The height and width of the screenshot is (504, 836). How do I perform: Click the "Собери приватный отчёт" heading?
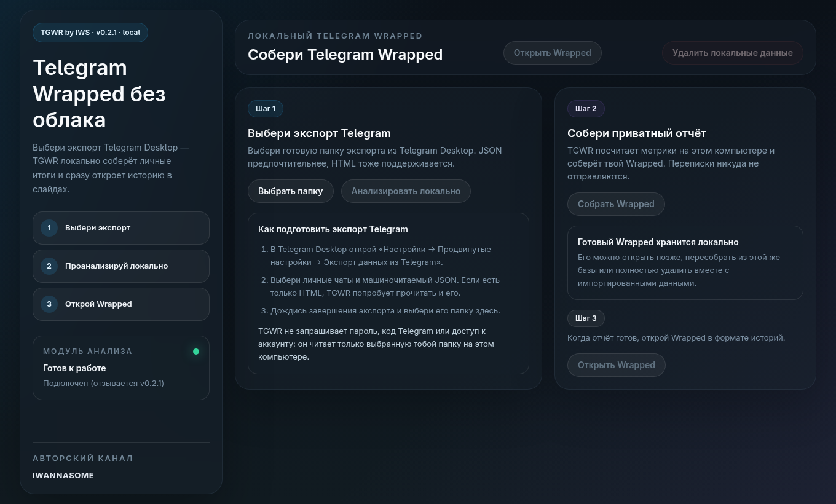[x=637, y=133]
